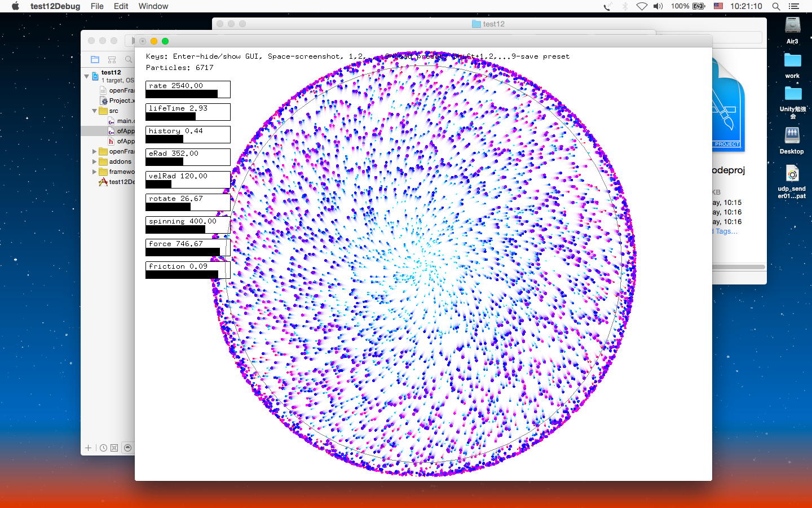Open the Window menu

153,6
